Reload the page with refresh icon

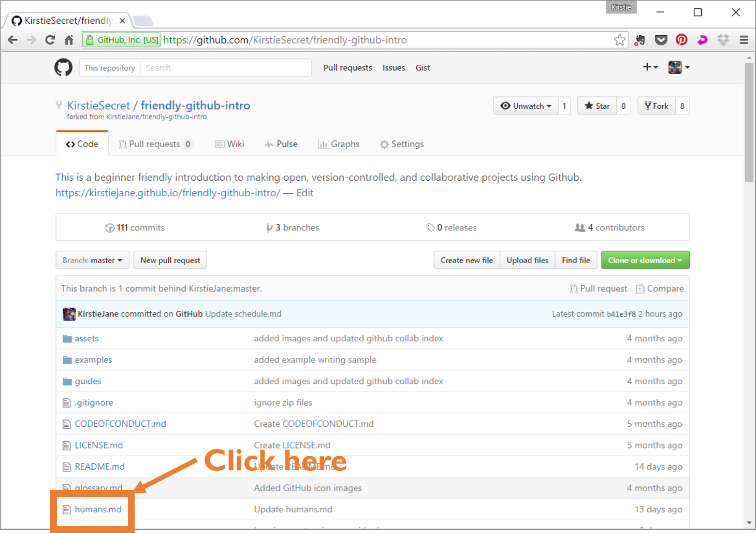pos(50,40)
